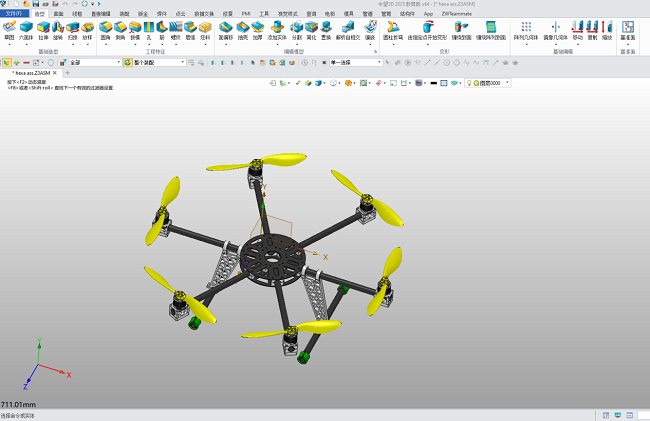Image resolution: width=650 pixels, height=421 pixels.
Task: Toggle the 图层0000 layer lightbulb icon
Action: (470, 83)
